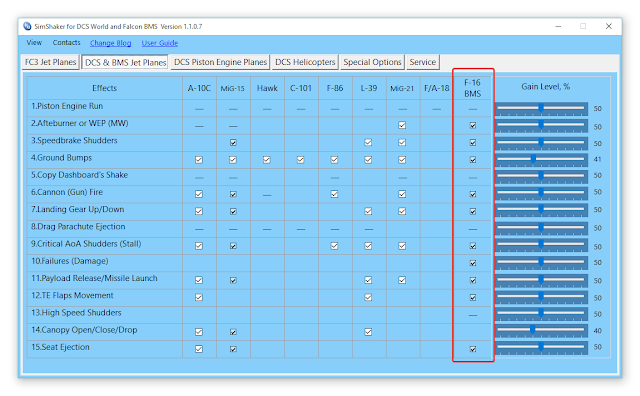Select the Effects column header
The image size is (640, 396).
coord(104,88)
